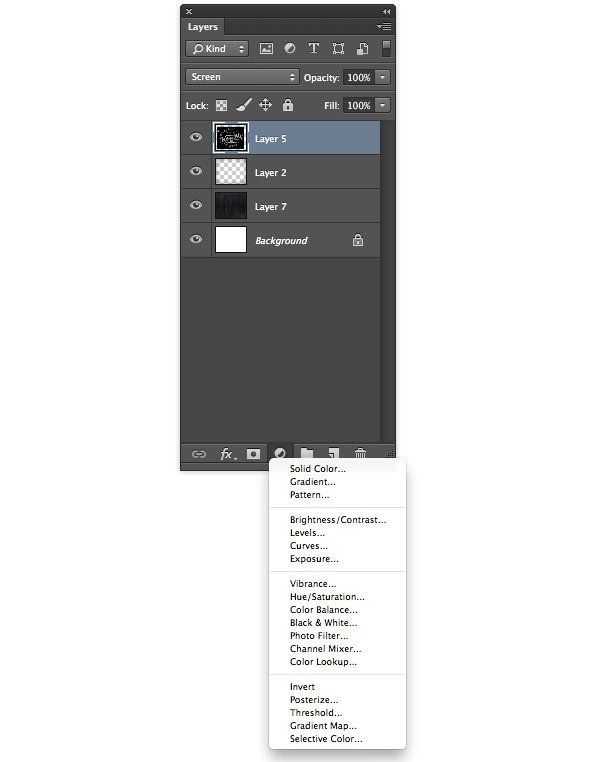Select the type layer filter icon
Image resolution: width=600 pixels, height=762 pixels.
(314, 48)
